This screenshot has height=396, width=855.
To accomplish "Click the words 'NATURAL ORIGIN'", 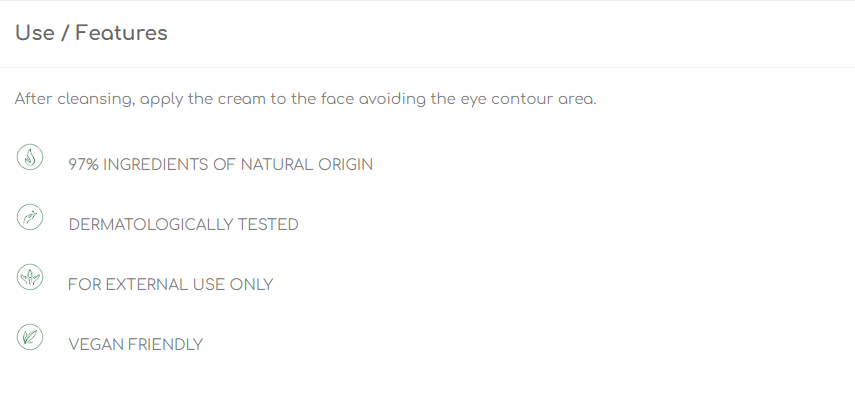I will (306, 165).
